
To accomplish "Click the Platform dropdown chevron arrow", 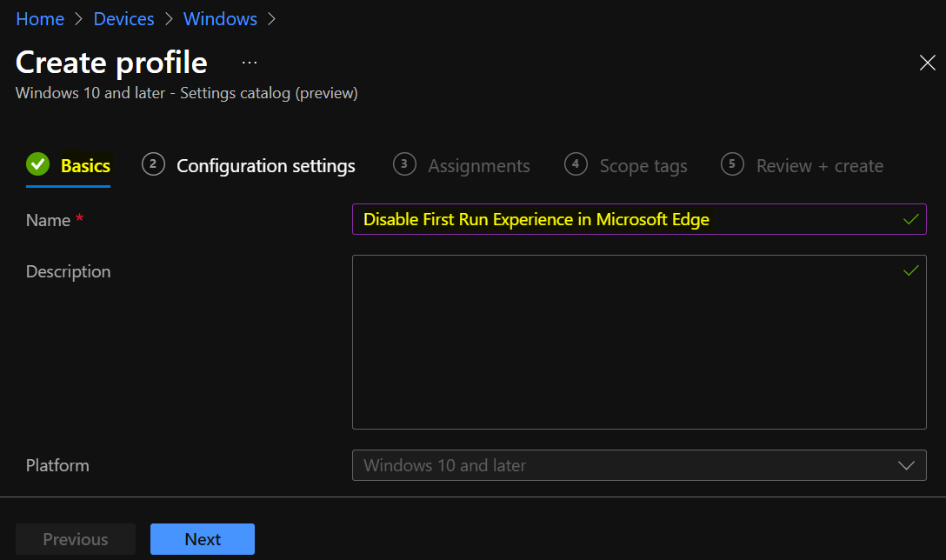I will click(x=906, y=465).
